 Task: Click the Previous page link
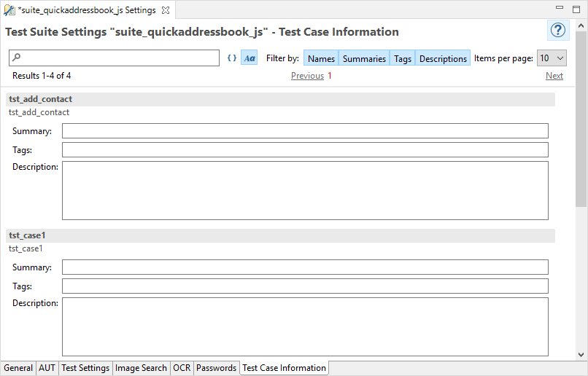[307, 76]
